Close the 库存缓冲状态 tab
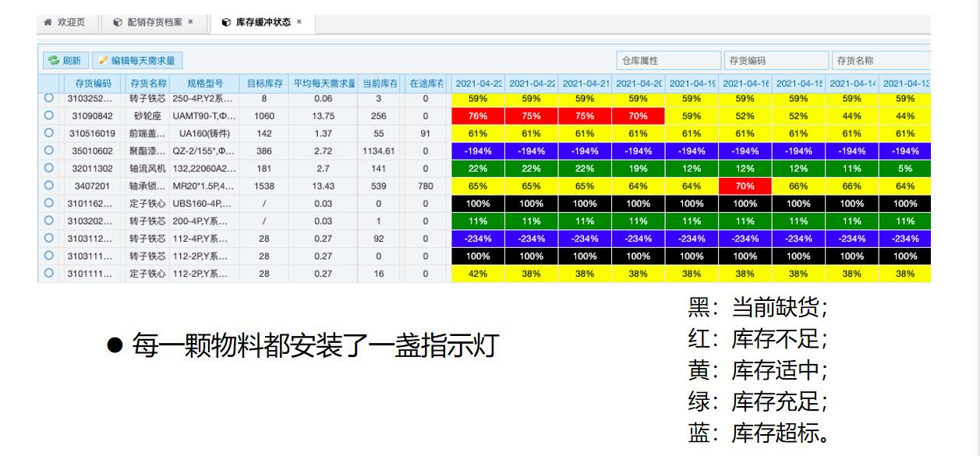The image size is (980, 456). coord(299,22)
